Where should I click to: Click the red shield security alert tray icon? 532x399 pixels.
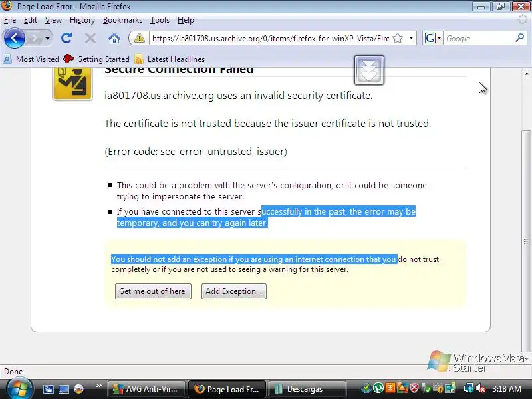pos(414,388)
